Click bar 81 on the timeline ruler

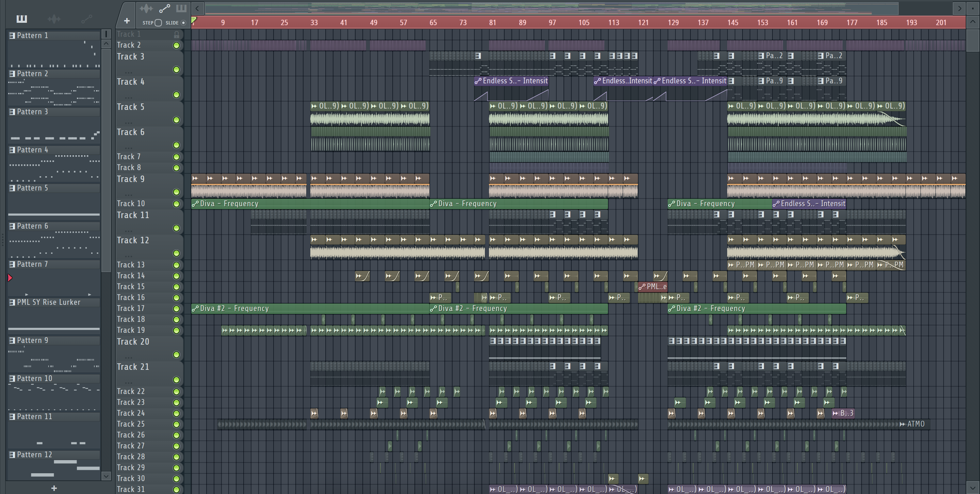click(492, 22)
